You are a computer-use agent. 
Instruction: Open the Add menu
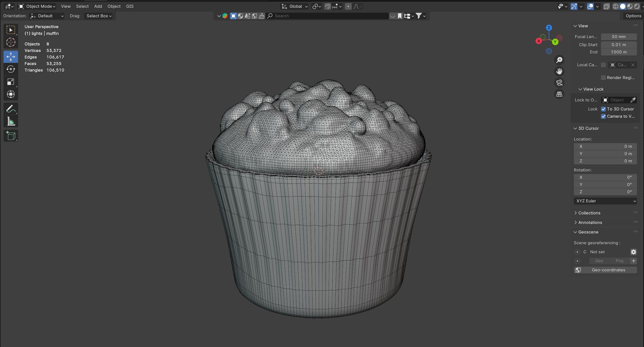pos(98,6)
